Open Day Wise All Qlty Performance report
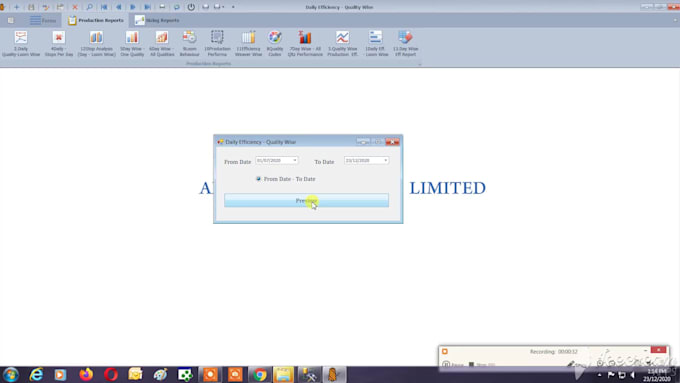Screen dimensions: 680x383 pyautogui.click(x=305, y=44)
